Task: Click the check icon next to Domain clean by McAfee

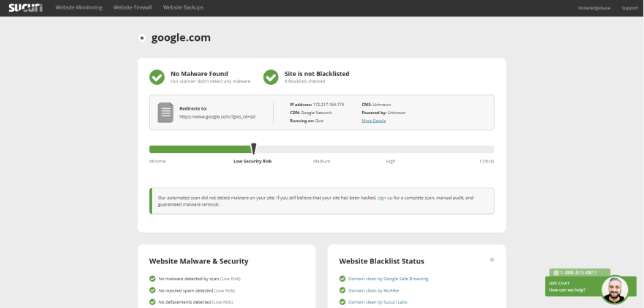Action: point(342,290)
